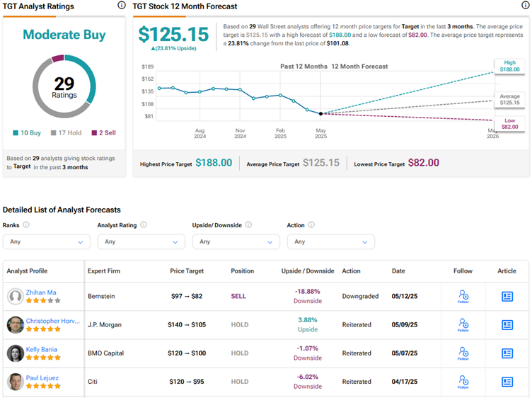
Task: Open Christopher Horv... analyst profile link
Action: pyautogui.click(x=53, y=321)
